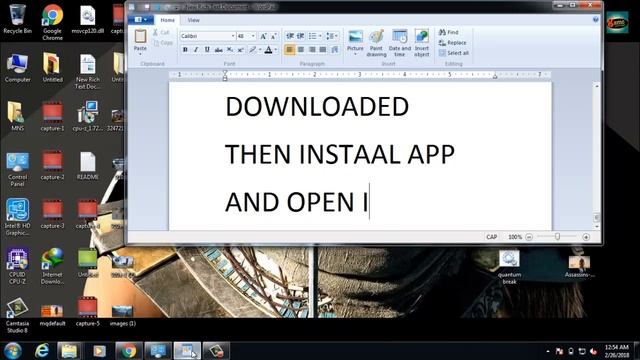The width and height of the screenshot is (640, 360).
Task: Open the Windows Start button
Action: coord(13,351)
